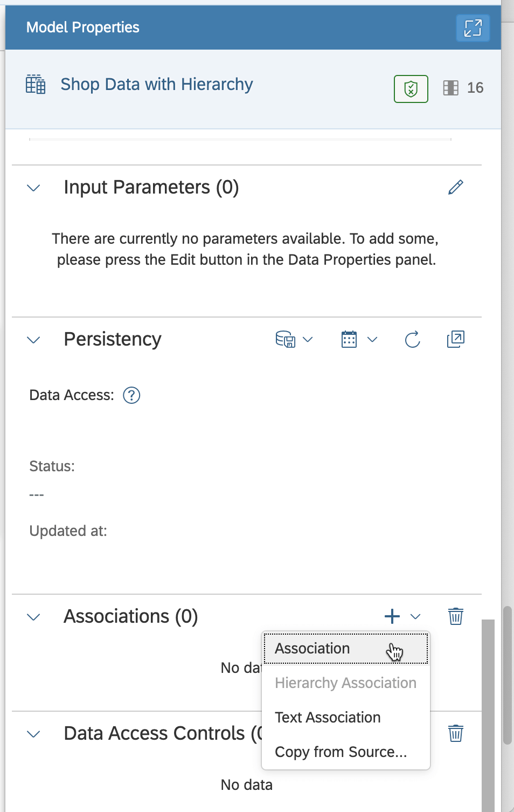Choose Copy from Source in the menu

[x=342, y=752]
